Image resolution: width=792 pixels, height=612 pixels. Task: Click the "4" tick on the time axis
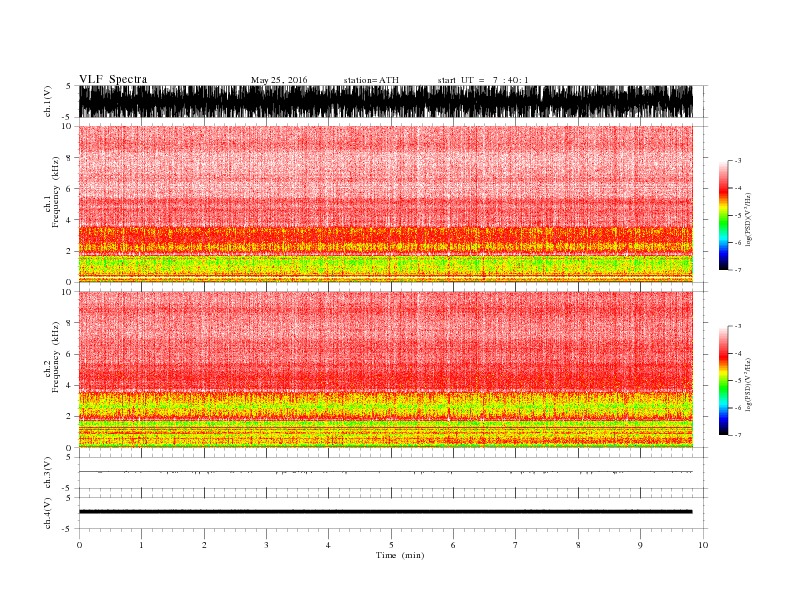328,545
